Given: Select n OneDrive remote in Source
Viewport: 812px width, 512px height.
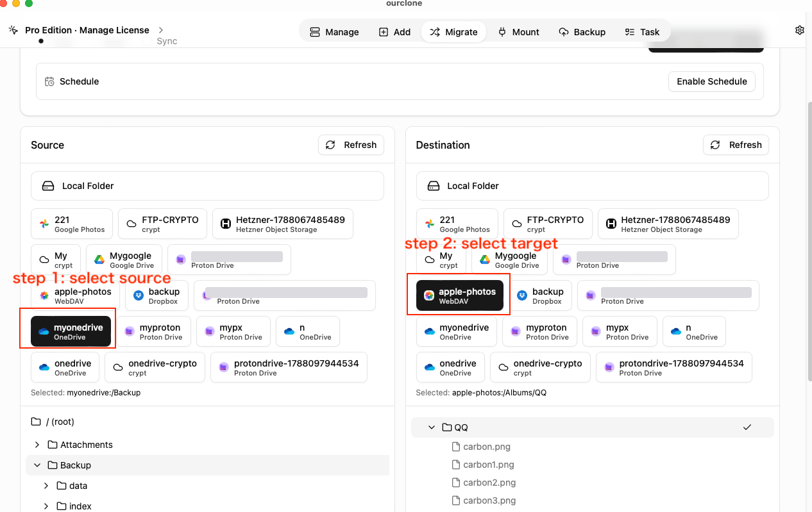Looking at the screenshot, I should (308, 331).
